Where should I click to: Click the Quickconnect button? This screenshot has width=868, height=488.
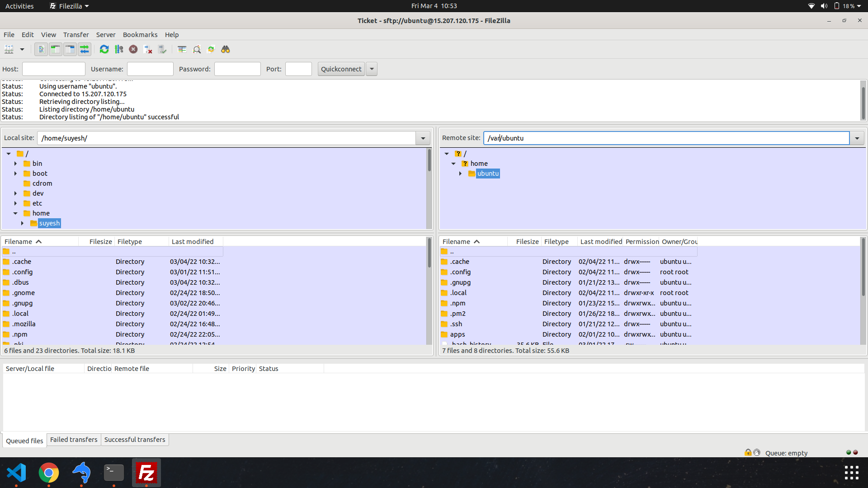pos(341,69)
